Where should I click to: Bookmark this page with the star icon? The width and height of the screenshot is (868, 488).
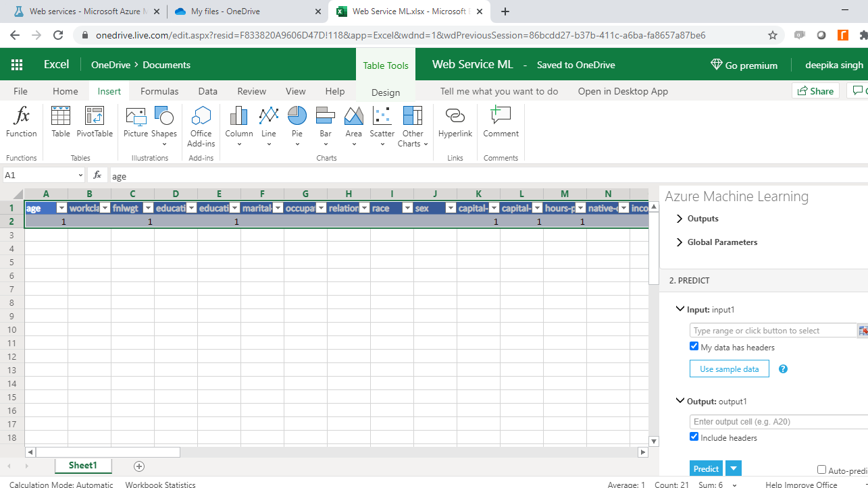pyautogui.click(x=773, y=35)
